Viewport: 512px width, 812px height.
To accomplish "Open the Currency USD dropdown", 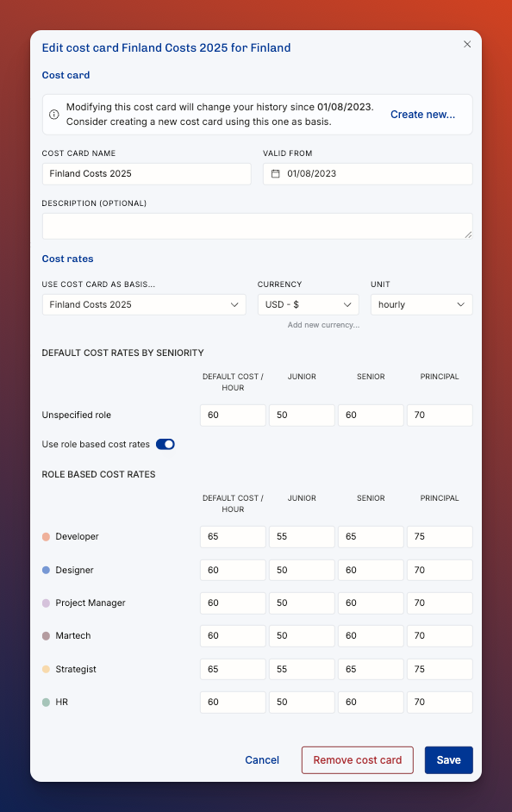I will [x=309, y=304].
